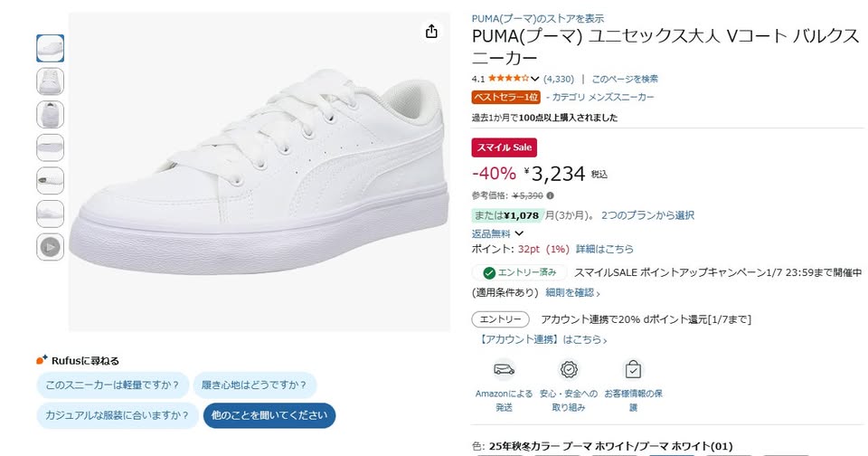Screen dimensions: 868x456
Task: Click the safety and security badge icon
Action: (568, 369)
